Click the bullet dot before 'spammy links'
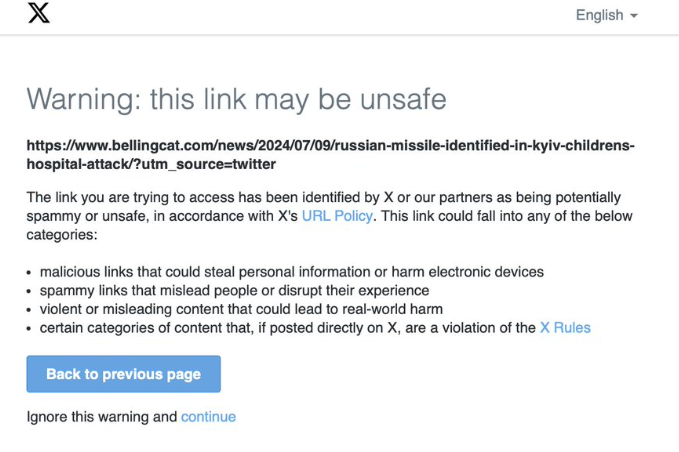Screen dimensions: 679x452 click(30, 291)
